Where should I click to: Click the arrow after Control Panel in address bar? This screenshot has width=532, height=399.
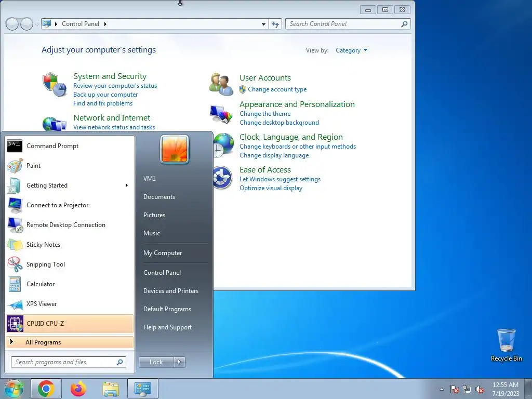point(105,24)
